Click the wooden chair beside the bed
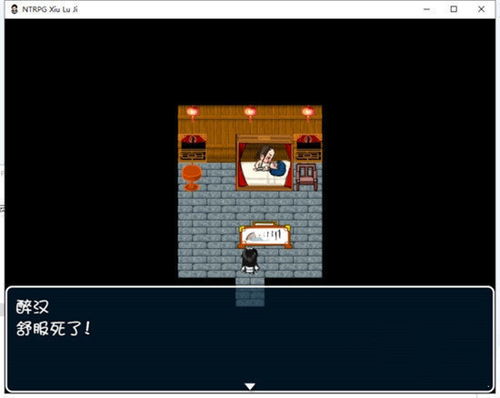500x398 pixels. tap(306, 177)
